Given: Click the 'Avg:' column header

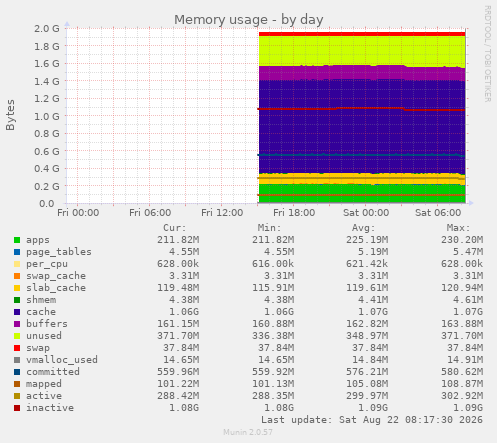Looking at the screenshot, I should click(363, 228).
